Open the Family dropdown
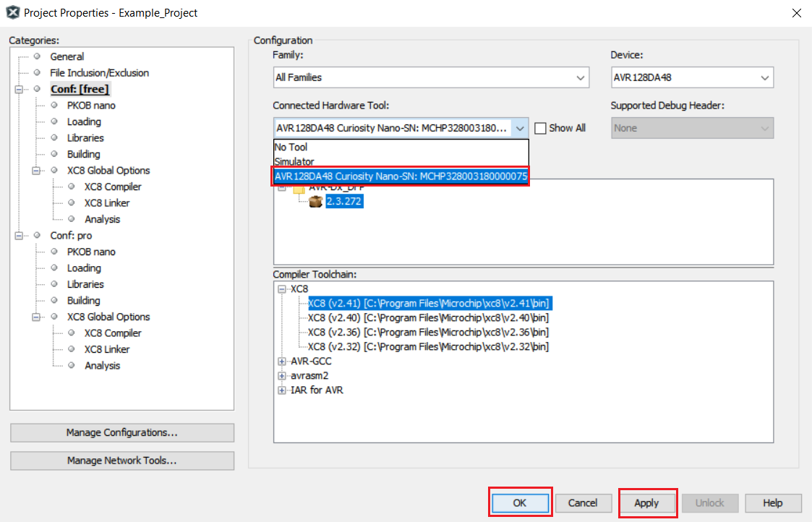The width and height of the screenshot is (812, 522). point(431,77)
